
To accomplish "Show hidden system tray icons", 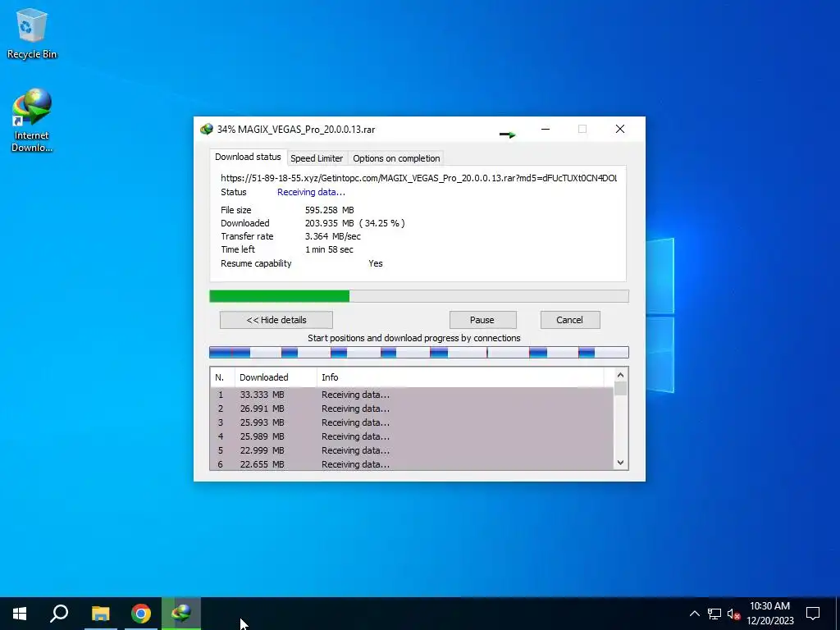I will tap(694, 614).
